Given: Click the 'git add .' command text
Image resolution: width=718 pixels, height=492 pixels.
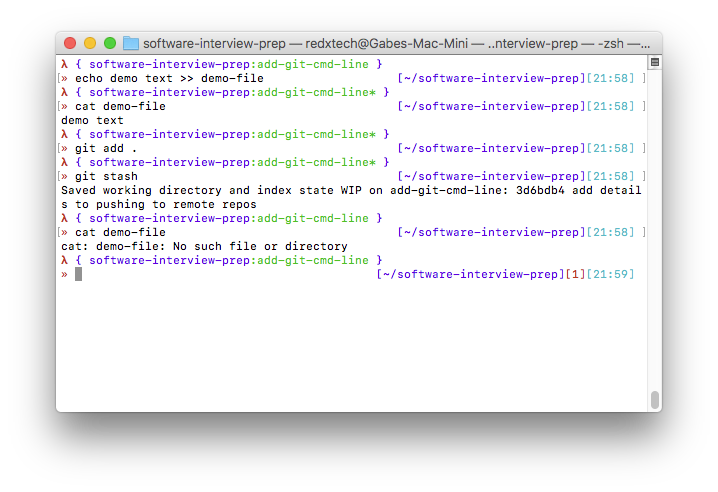Looking at the screenshot, I should pyautogui.click(x=106, y=148).
